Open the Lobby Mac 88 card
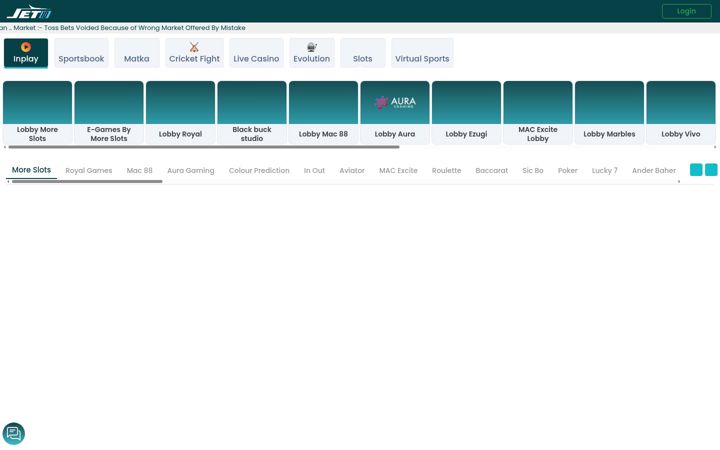Image resolution: width=720 pixels, height=450 pixels. click(323, 112)
